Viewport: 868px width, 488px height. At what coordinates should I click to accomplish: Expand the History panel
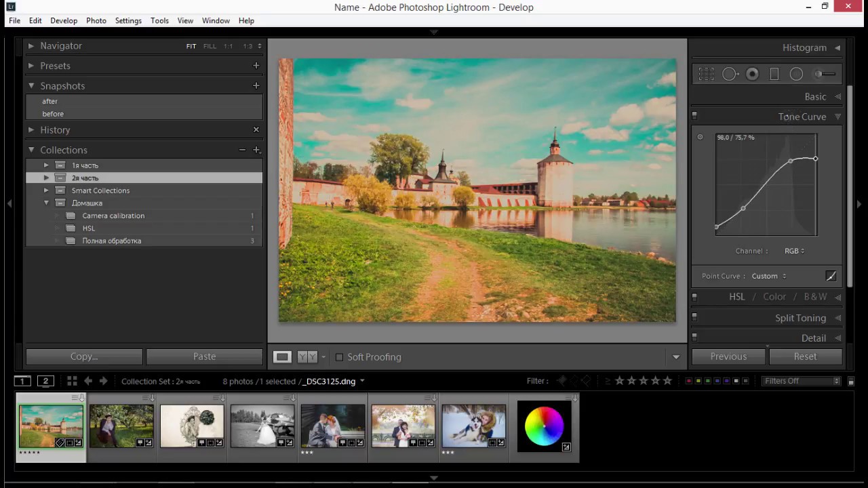point(31,129)
